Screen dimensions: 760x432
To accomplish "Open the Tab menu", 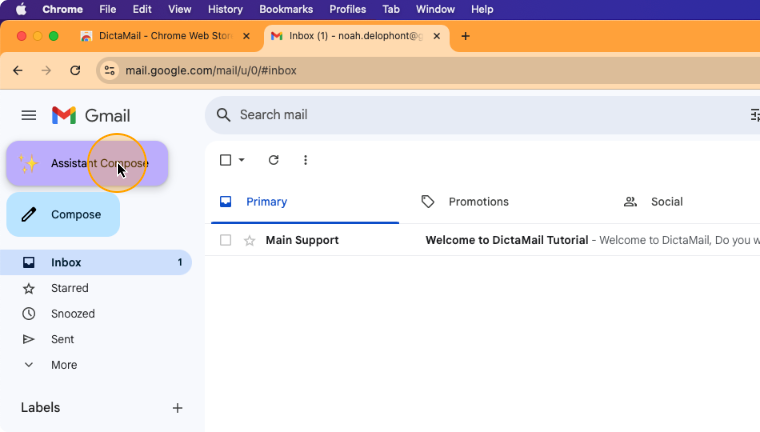I will [x=391, y=9].
